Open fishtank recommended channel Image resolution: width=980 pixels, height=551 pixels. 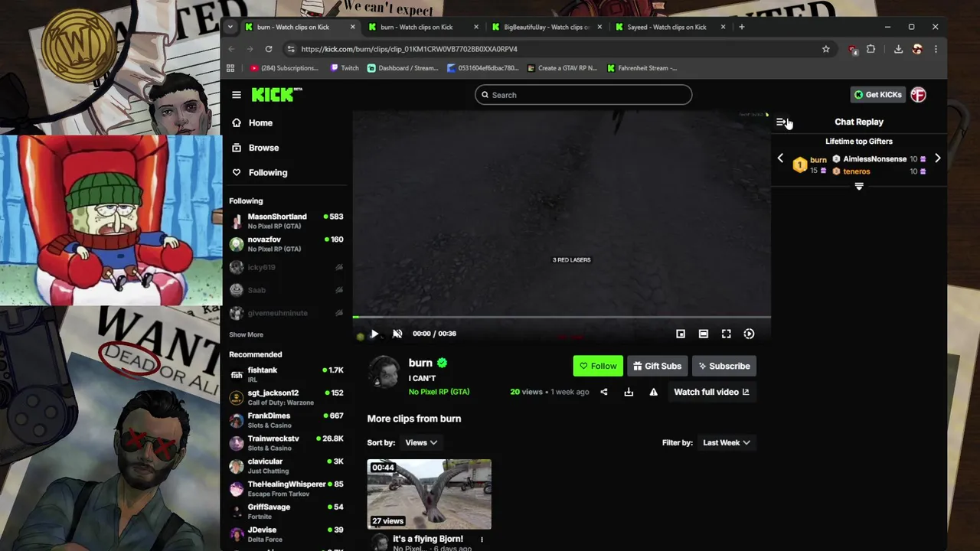click(286, 374)
